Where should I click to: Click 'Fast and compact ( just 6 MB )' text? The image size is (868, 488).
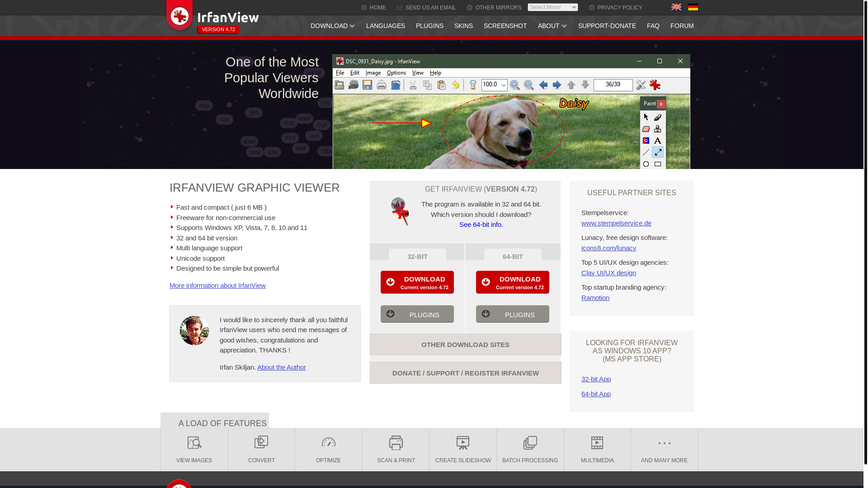222,207
